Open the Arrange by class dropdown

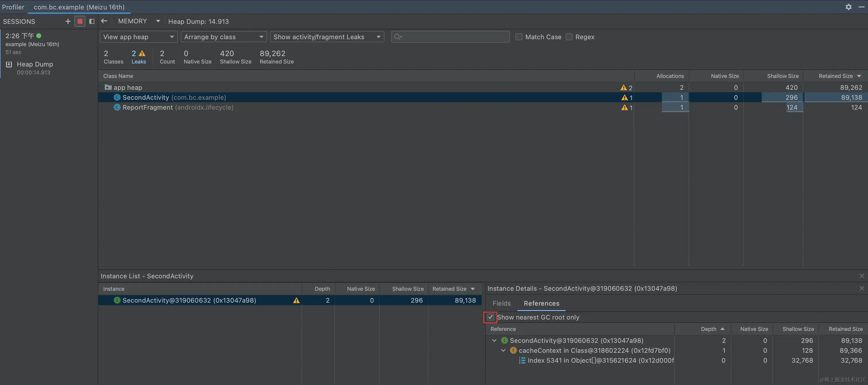point(224,37)
